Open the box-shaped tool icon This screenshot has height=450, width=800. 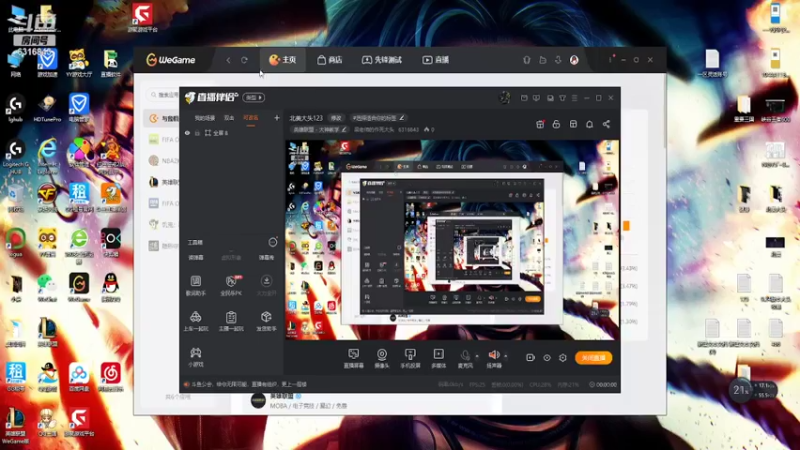coord(266,321)
